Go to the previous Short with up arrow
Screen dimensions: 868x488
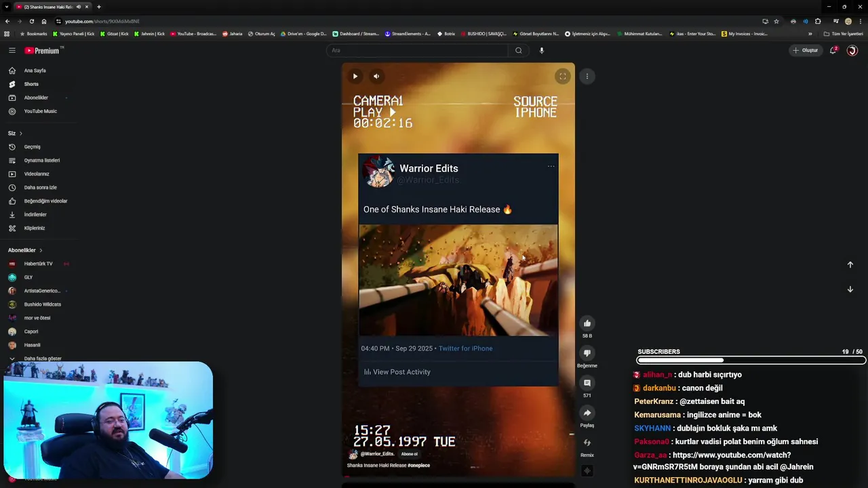tap(850, 264)
